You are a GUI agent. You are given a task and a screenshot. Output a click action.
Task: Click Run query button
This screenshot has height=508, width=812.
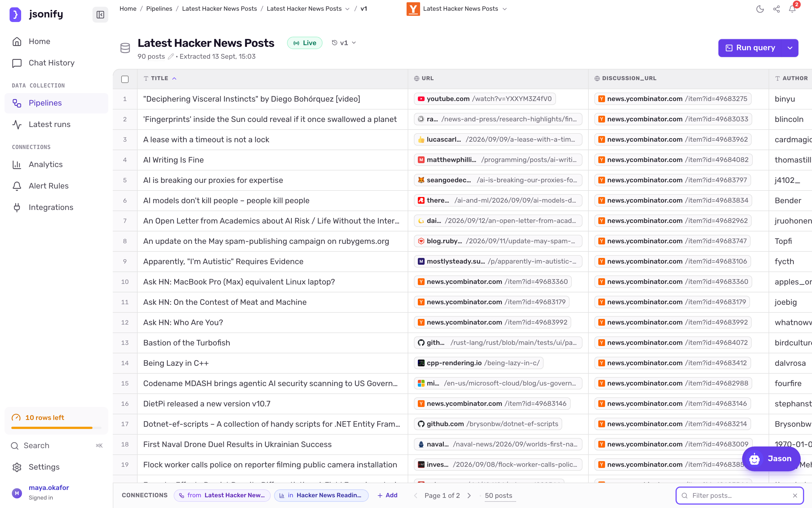coord(751,48)
